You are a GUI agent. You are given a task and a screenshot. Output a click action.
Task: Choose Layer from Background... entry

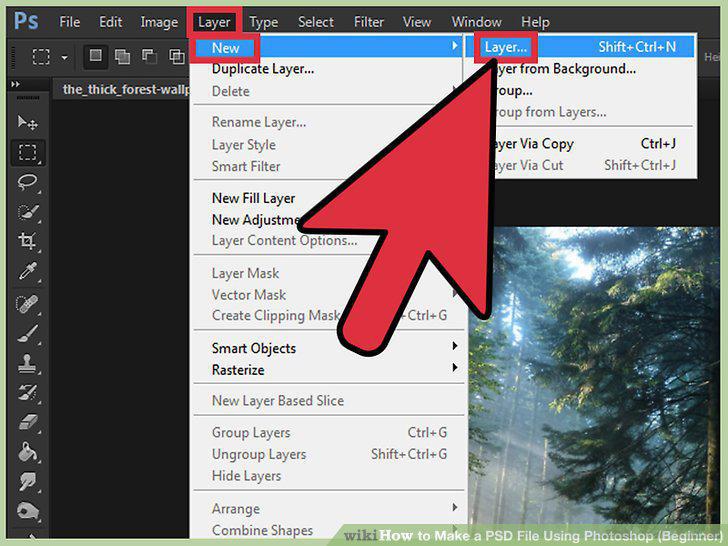coord(580,69)
